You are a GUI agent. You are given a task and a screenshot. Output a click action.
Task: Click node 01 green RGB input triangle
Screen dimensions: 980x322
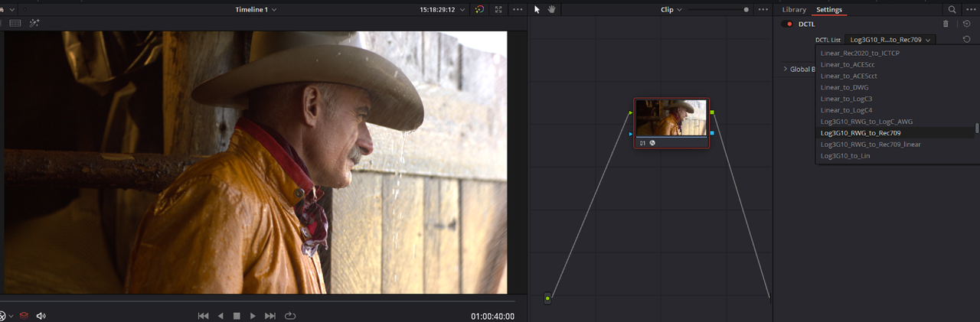pos(631,112)
